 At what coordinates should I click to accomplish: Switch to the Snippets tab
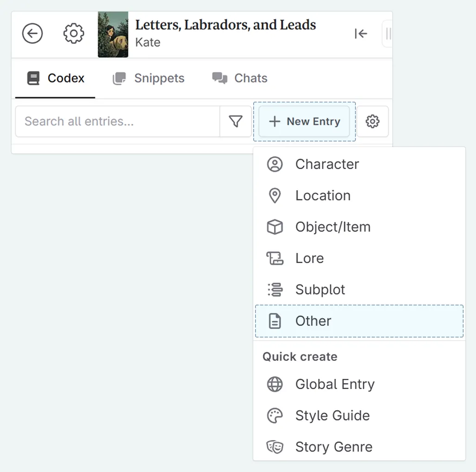tap(148, 78)
